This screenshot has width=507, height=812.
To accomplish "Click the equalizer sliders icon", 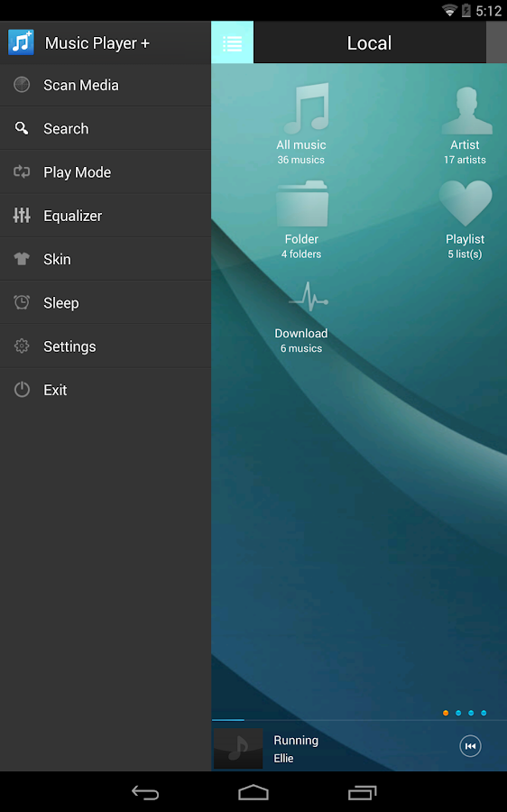I will (22, 215).
